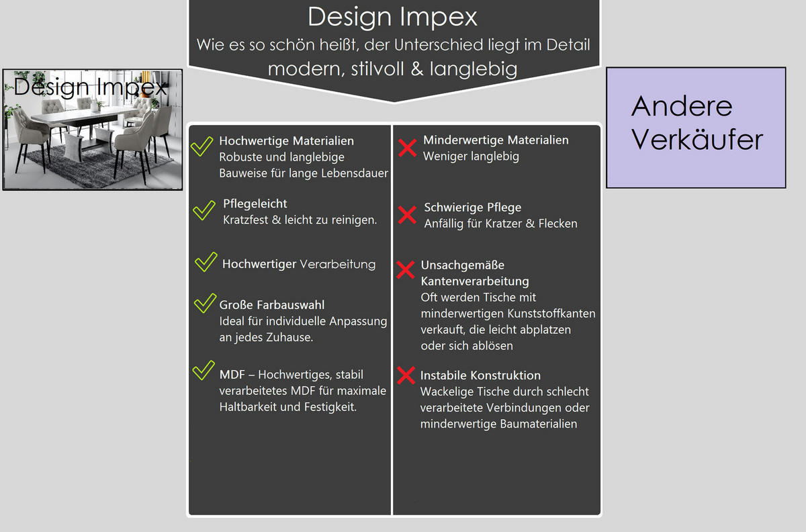Viewport: 806px width, 532px height.
Task: Open the Design Impex dining table photo
Action: 93,130
